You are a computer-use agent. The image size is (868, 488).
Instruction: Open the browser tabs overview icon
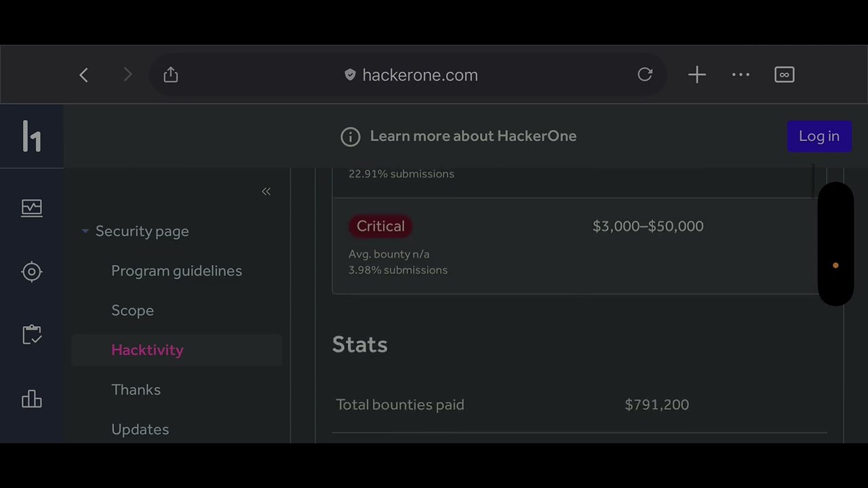click(784, 75)
